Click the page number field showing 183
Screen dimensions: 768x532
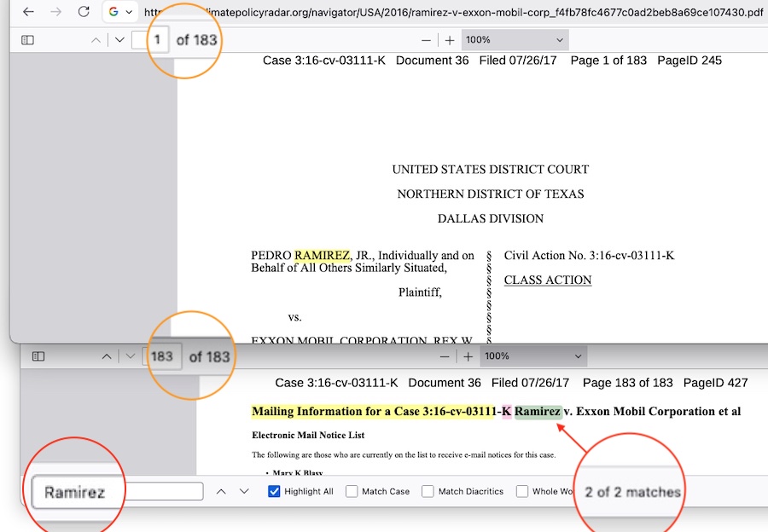click(x=162, y=356)
